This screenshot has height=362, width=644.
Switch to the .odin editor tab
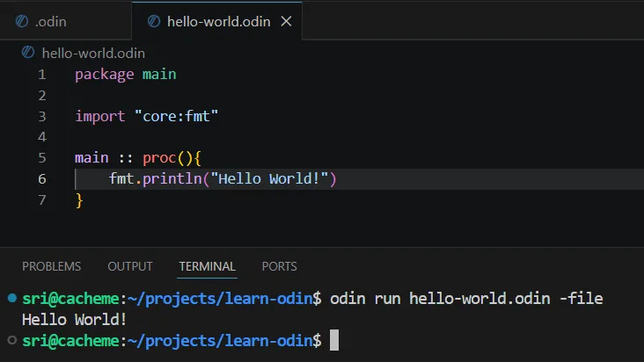tap(66, 21)
